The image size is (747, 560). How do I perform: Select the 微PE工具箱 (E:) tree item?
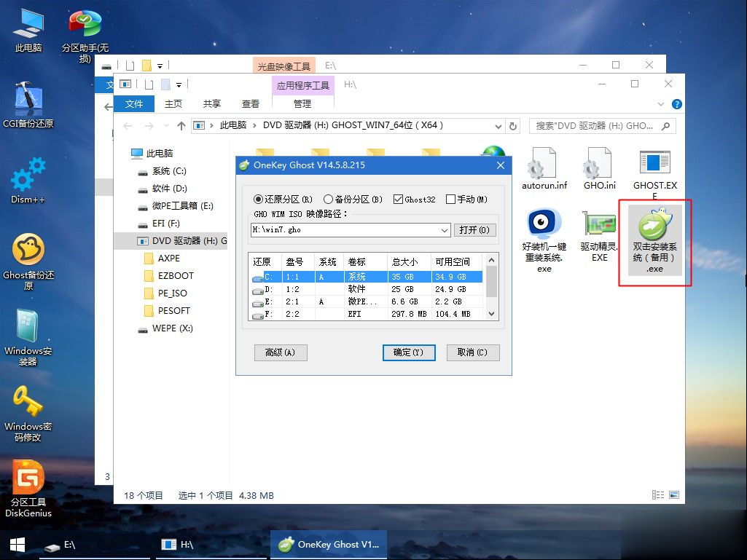point(176,206)
